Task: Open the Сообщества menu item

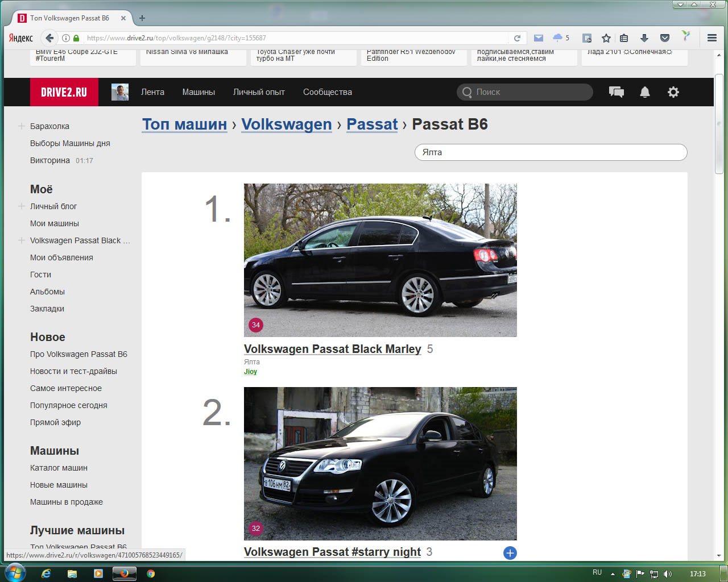Action: pyautogui.click(x=328, y=92)
